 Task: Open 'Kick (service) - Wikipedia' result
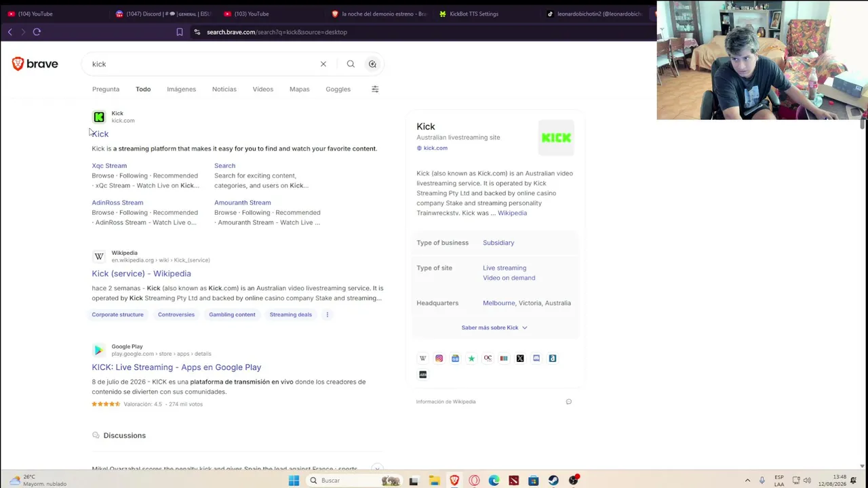tap(141, 274)
